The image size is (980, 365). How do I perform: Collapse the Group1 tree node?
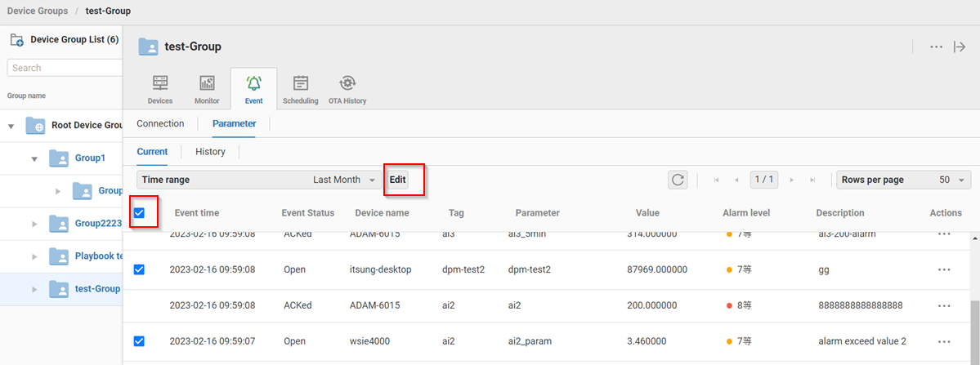(34, 158)
